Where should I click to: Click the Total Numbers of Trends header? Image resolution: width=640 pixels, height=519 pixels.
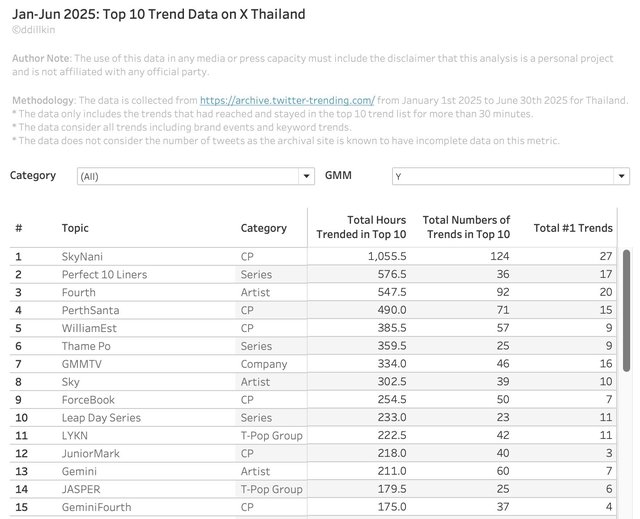point(466,227)
